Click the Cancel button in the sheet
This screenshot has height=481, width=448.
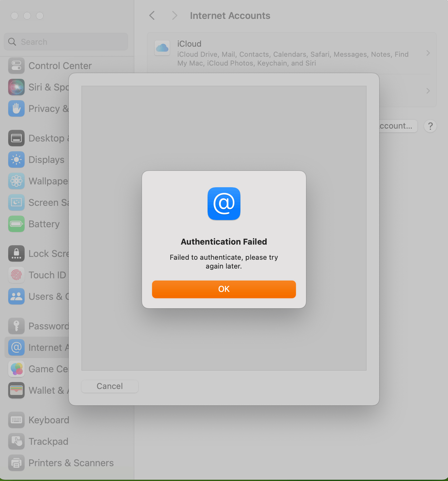pyautogui.click(x=109, y=386)
